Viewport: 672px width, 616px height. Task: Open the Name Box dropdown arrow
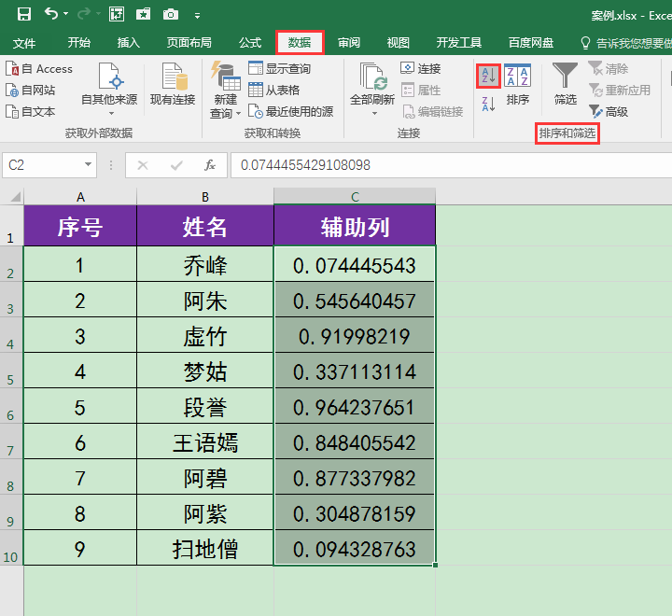coord(88,164)
